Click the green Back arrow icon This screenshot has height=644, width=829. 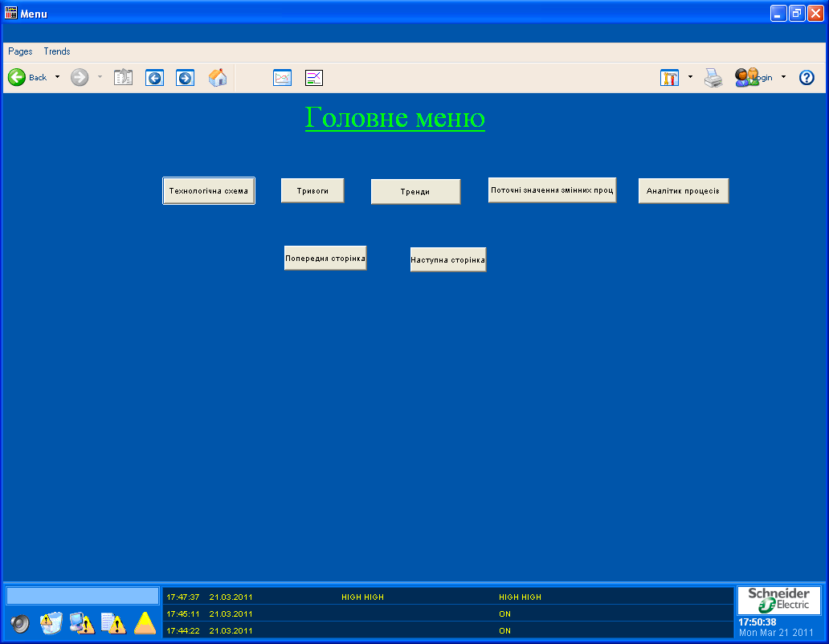pos(17,78)
